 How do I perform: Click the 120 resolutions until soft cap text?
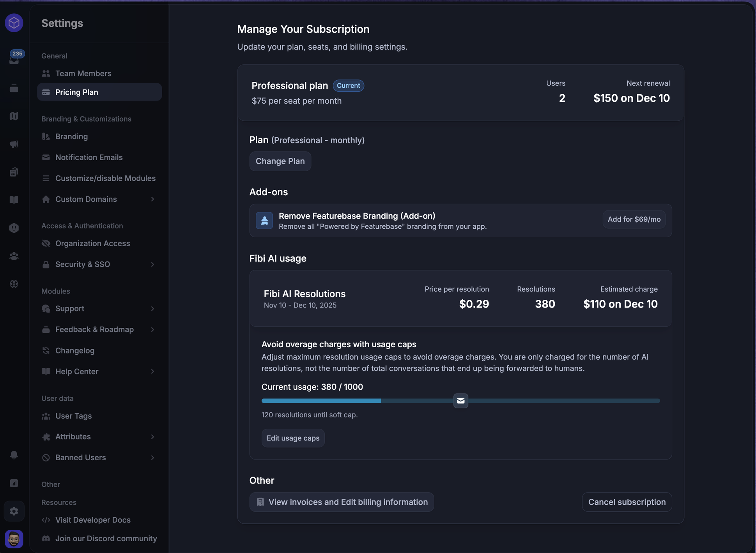[x=310, y=415]
